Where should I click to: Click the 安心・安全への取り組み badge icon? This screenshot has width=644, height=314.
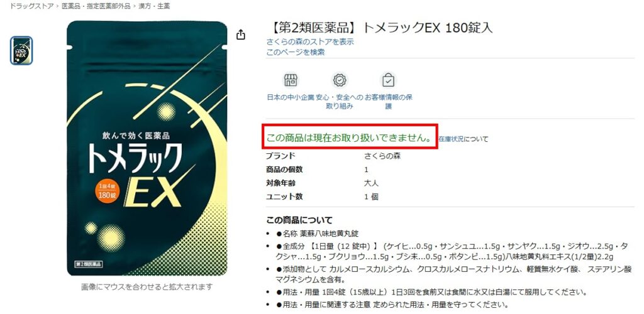[340, 80]
